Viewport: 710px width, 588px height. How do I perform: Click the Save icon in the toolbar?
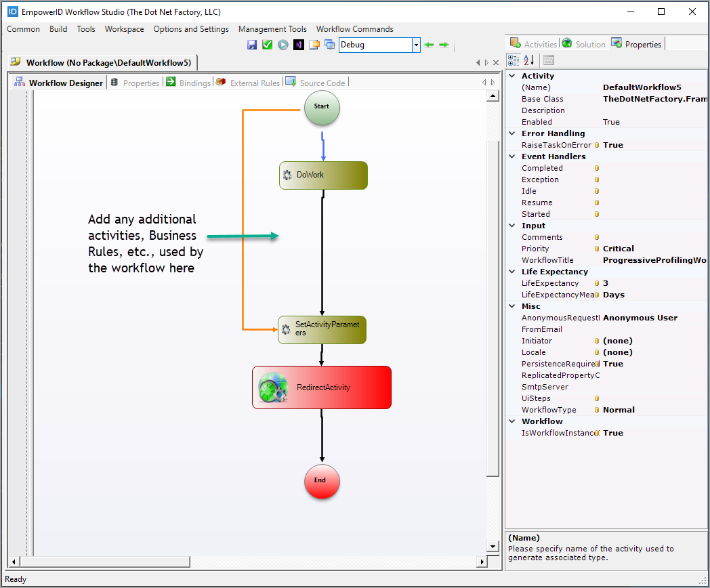click(x=252, y=45)
